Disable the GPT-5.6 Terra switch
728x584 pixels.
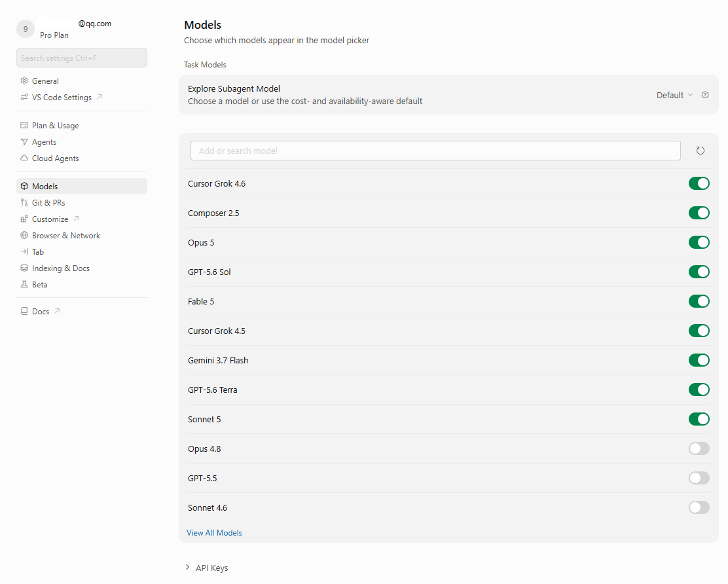pos(699,390)
